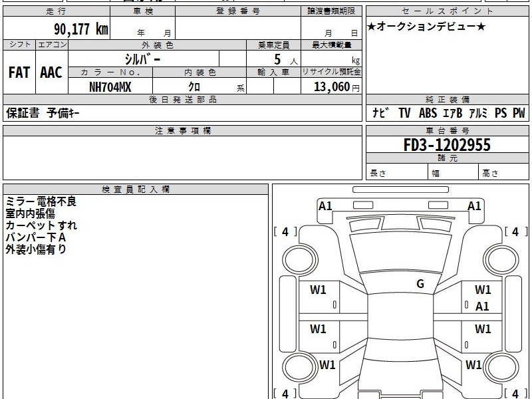Click the 乗車定員 header
The height and width of the screenshot is (399, 532).
[273, 45]
